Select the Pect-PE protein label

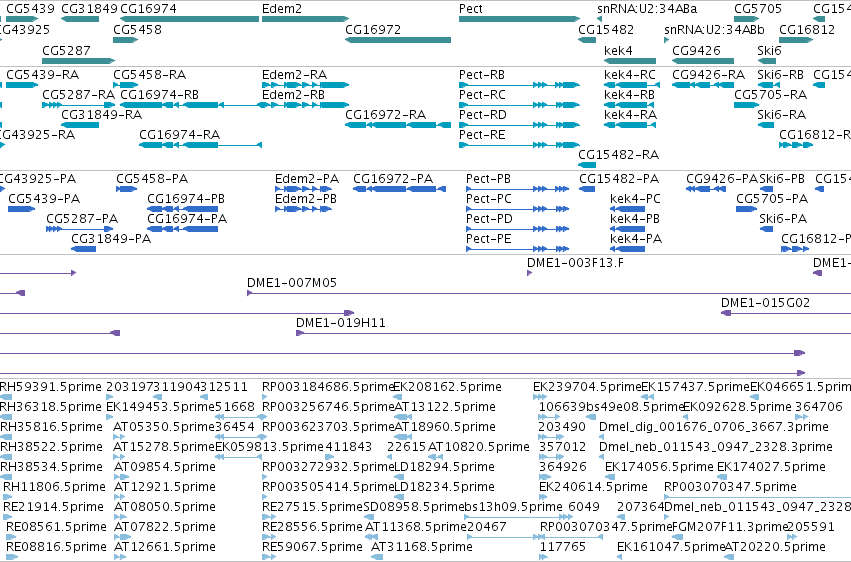488,239
